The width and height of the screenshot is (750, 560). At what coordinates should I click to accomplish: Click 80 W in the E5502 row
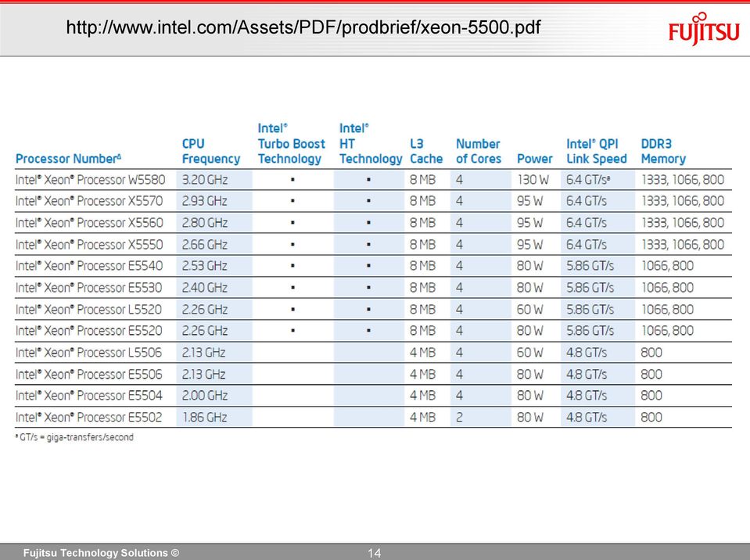530,418
